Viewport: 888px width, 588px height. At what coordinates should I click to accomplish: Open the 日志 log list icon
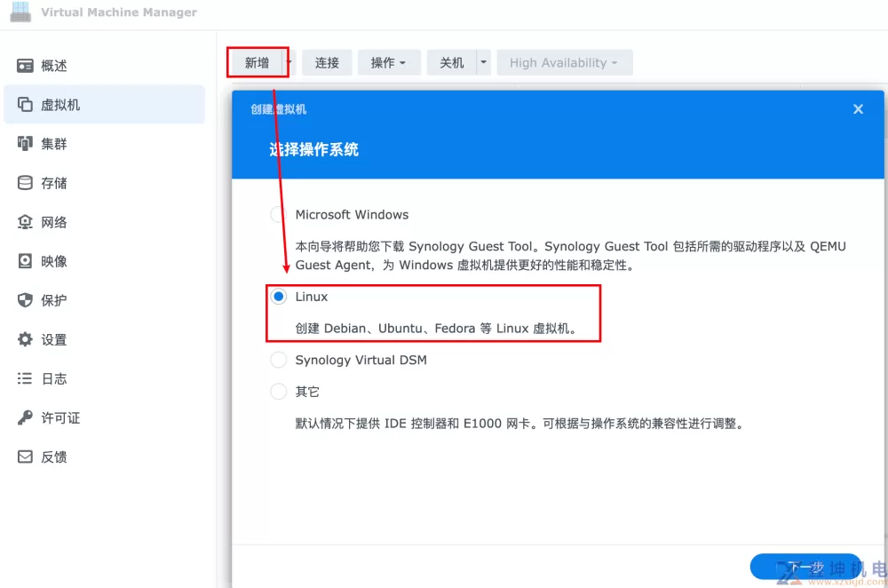point(25,378)
